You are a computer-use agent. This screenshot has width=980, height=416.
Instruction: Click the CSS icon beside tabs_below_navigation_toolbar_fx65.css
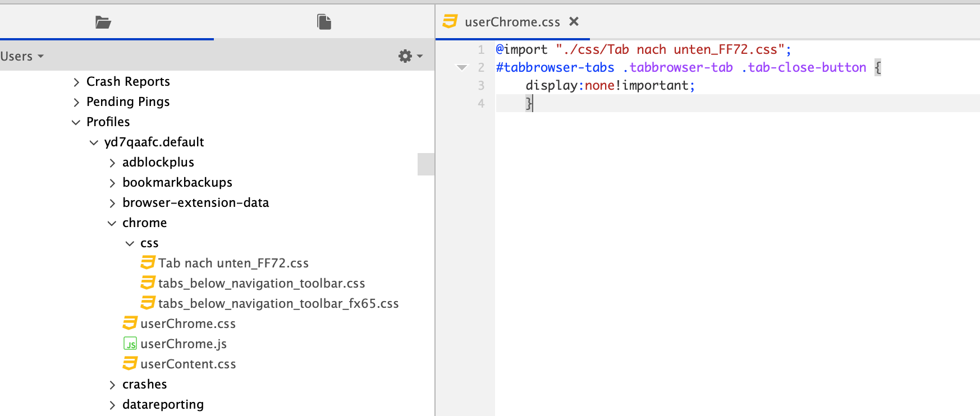point(148,303)
